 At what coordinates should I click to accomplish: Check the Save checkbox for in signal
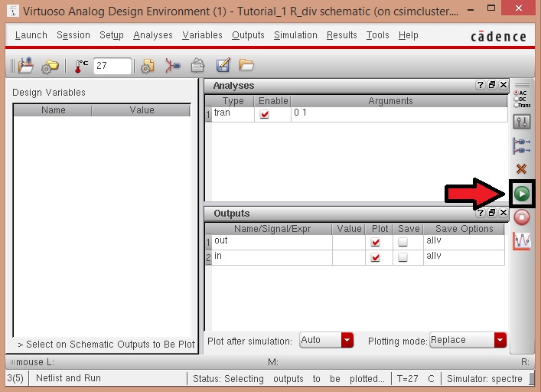tap(402, 258)
